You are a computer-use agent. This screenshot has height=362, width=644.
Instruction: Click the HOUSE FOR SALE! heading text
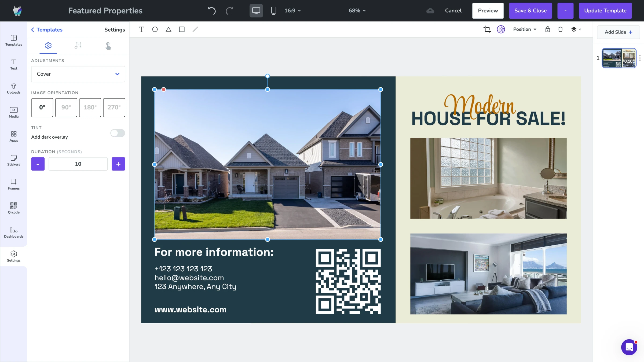[x=488, y=119]
